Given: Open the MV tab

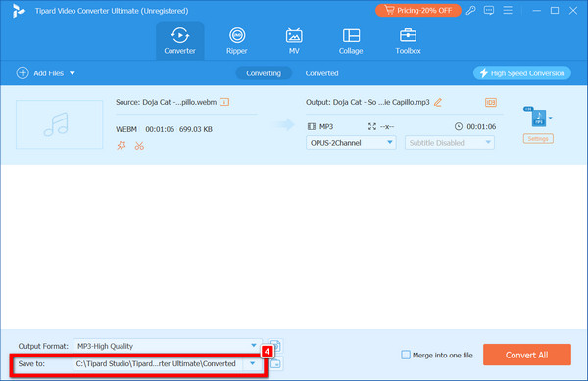Looking at the screenshot, I should tap(294, 40).
